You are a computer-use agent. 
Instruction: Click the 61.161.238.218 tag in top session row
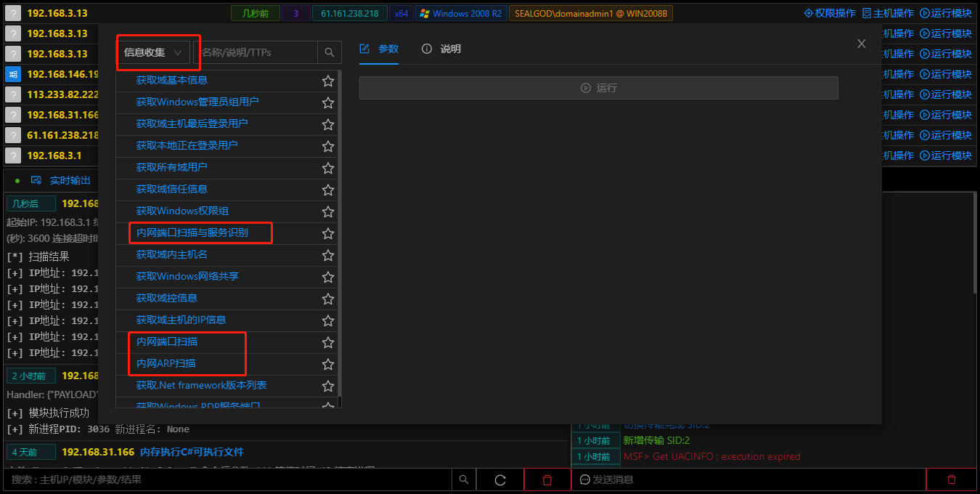pyautogui.click(x=350, y=13)
